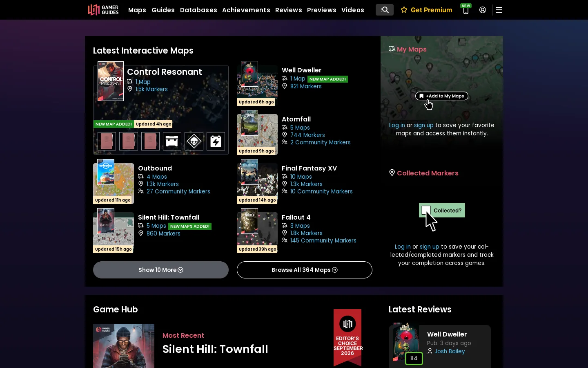Viewport: 588px width, 368px height.
Task: Click the Get Premium star link
Action: [427, 10]
